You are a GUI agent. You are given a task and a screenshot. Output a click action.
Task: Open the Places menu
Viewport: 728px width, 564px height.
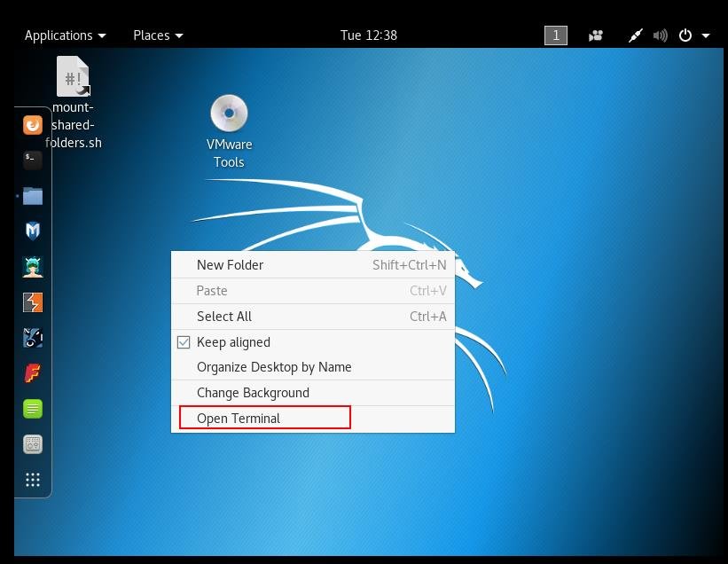(x=158, y=35)
